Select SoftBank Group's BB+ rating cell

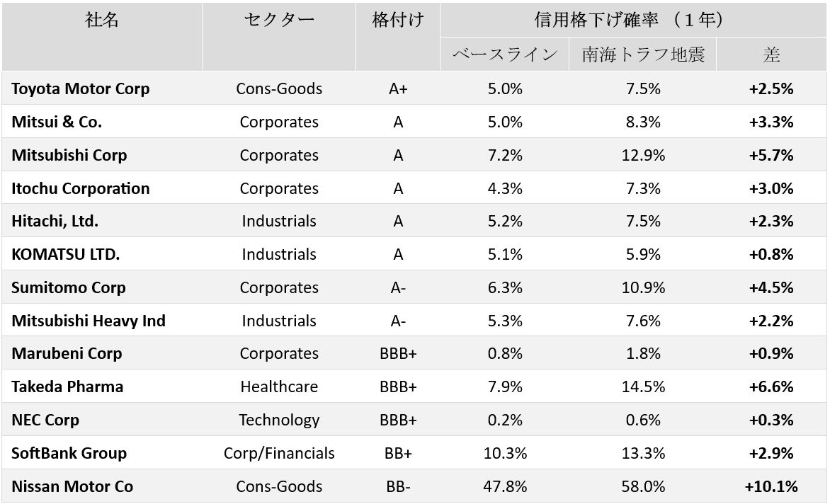398,453
